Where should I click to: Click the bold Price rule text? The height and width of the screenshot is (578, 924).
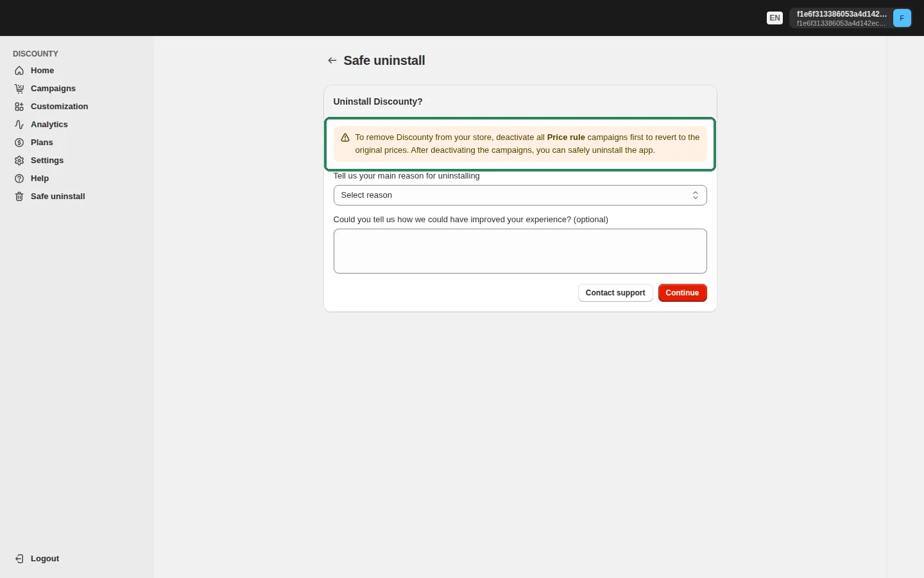coord(566,137)
